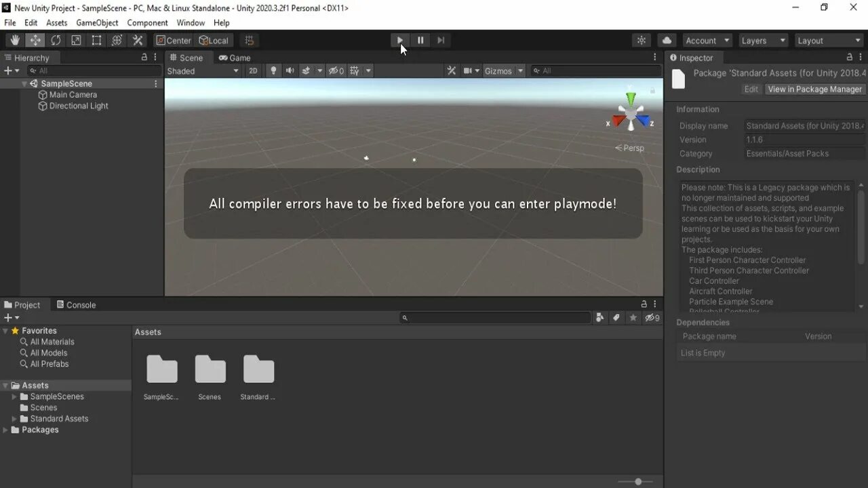This screenshot has height=488, width=868.
Task: Collapse Favorites in Project tree
Action: point(6,331)
